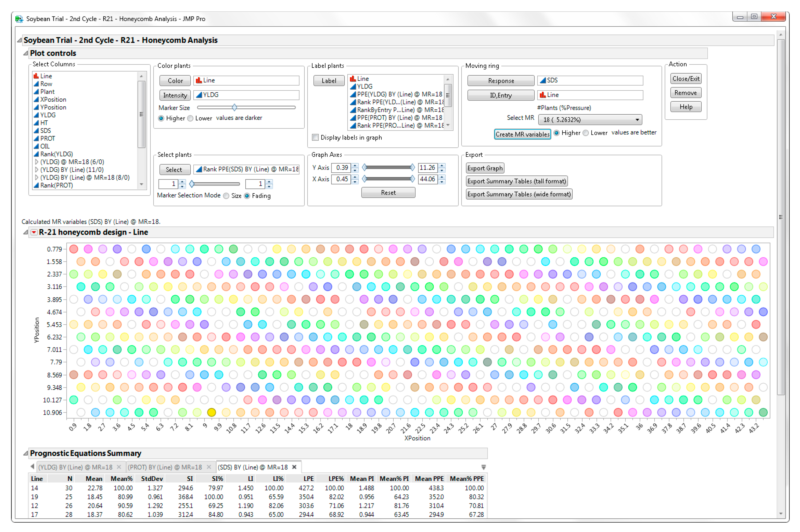The width and height of the screenshot is (800, 532).
Task: Click the JMP Pro application icon in title bar
Action: click(19, 19)
